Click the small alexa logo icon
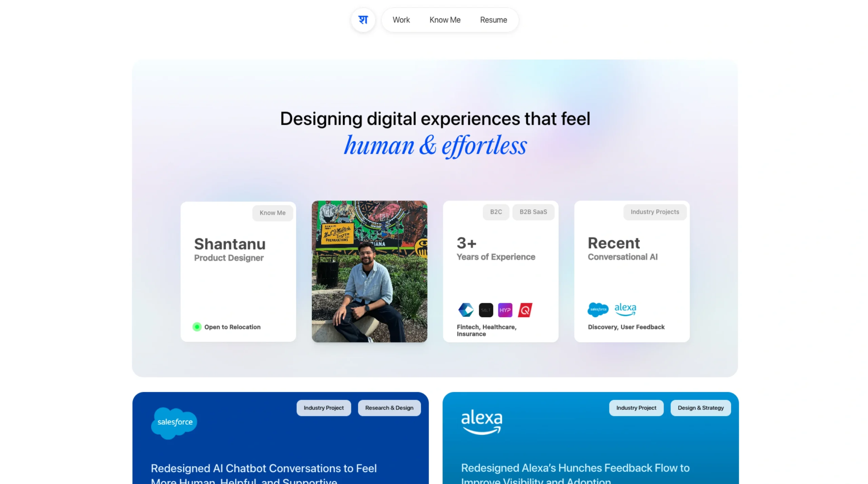Viewport: 868px width, 484px height. (x=625, y=309)
